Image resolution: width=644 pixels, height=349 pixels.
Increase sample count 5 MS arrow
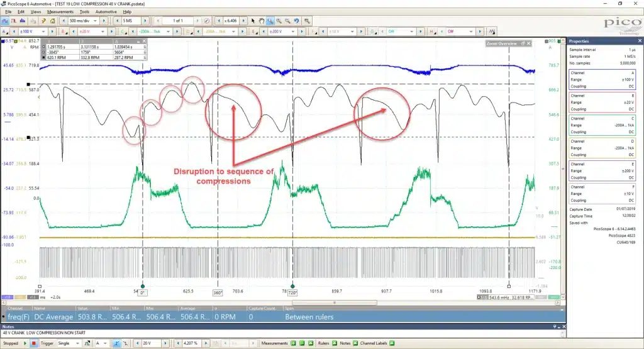pyautogui.click(x=145, y=21)
